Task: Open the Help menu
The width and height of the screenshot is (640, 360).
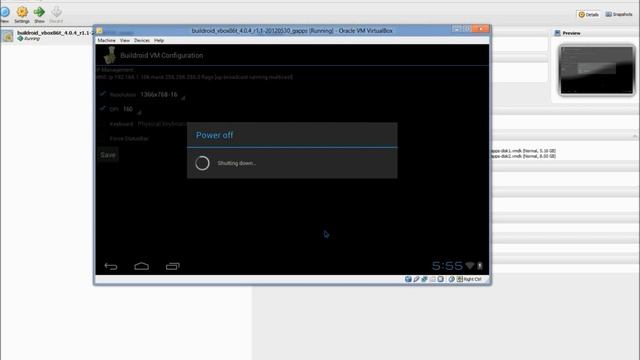Action: coord(159,40)
